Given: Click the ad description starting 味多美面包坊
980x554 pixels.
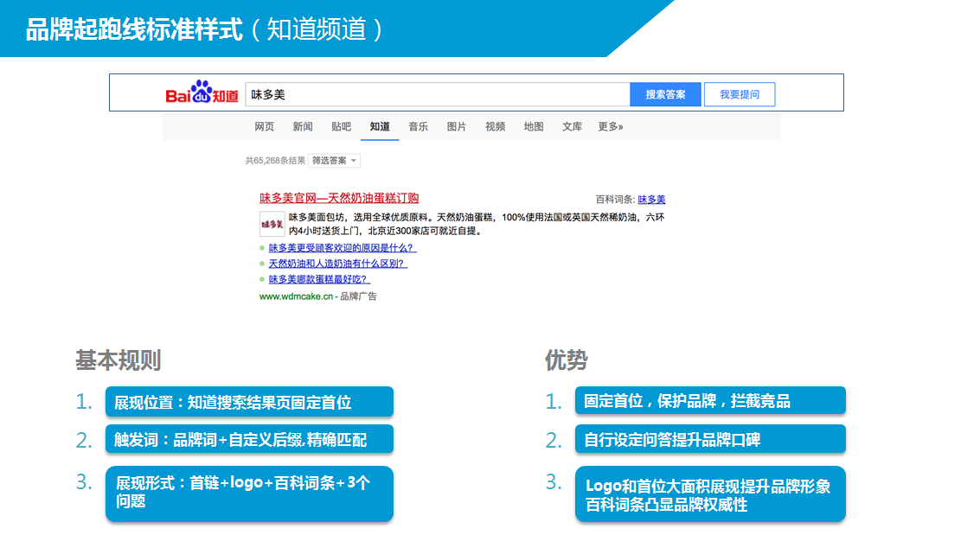Looking at the screenshot, I should pos(477,224).
